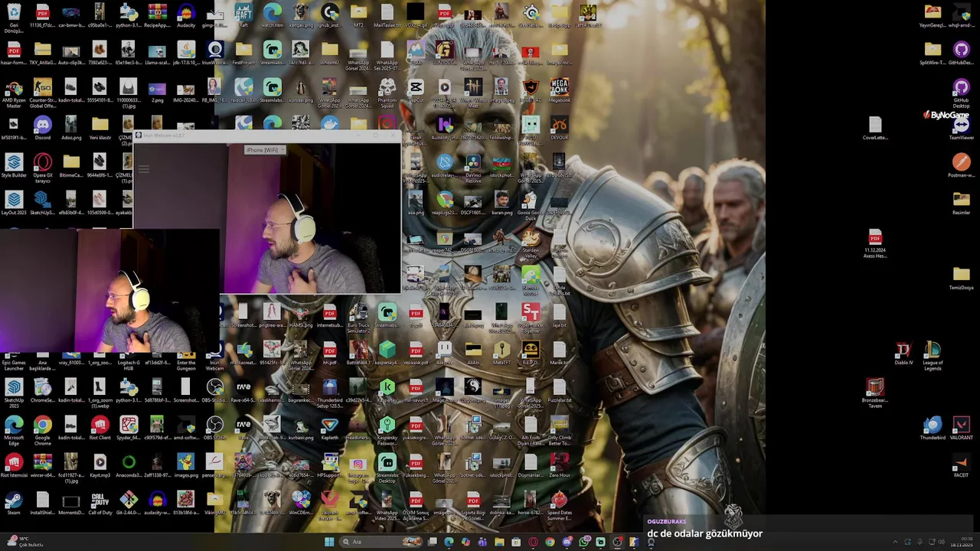Open the RecipeApp archive icon
This screenshot has width=980, height=551.
point(157,15)
